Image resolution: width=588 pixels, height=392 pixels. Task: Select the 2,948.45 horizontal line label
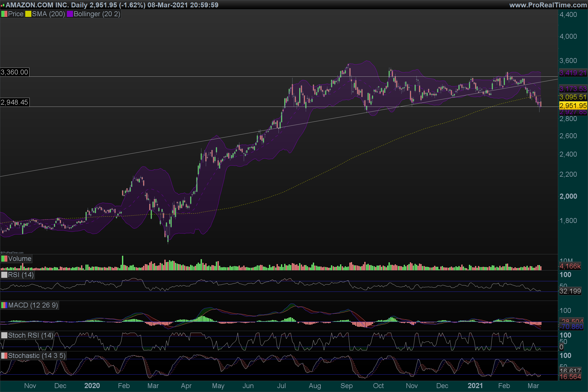pyautogui.click(x=14, y=102)
